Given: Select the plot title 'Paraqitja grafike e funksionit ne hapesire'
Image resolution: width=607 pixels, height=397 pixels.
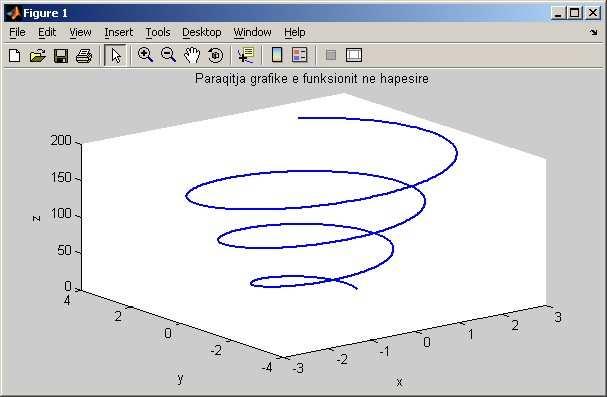Looking at the screenshot, I should [312, 79].
